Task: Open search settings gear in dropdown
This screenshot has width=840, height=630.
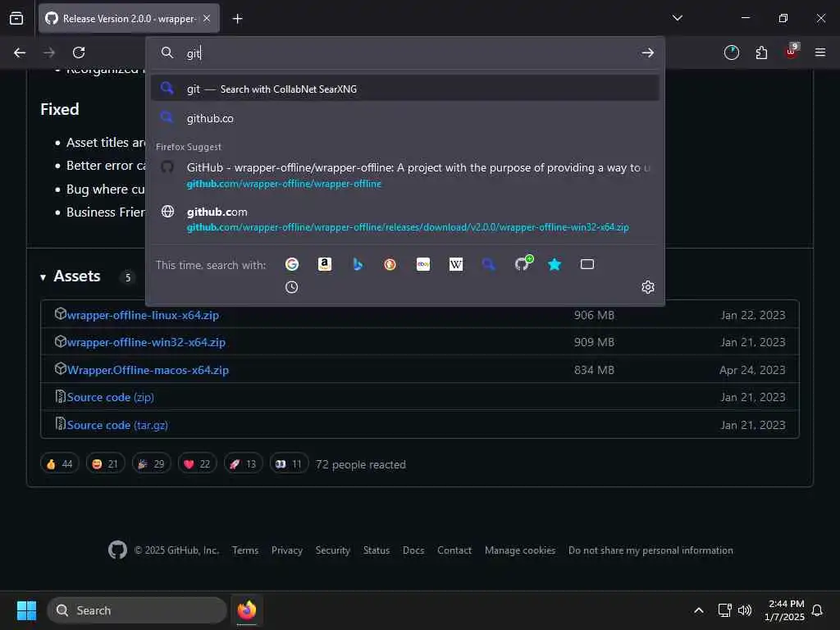Action: point(648,287)
